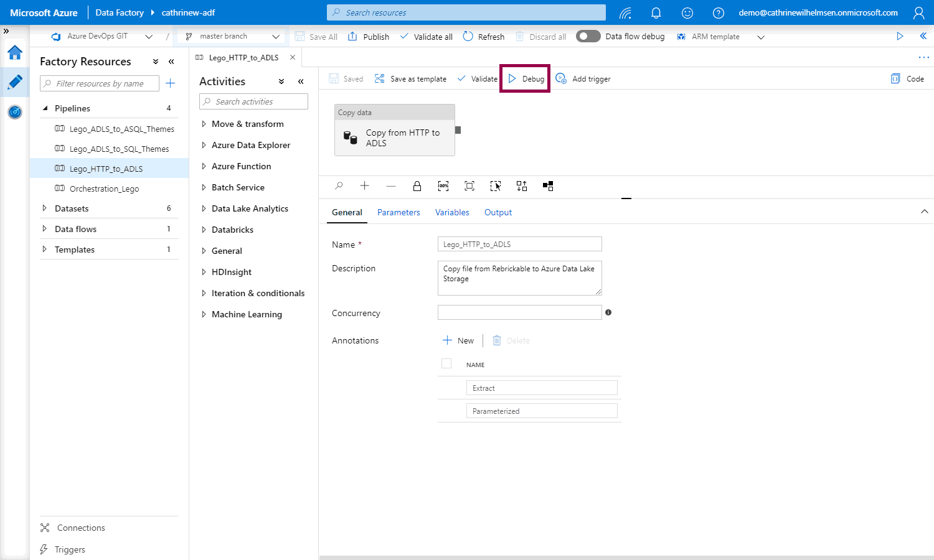The width and height of the screenshot is (934, 560).
Task: Open the notifications bell icon
Action: click(x=656, y=13)
